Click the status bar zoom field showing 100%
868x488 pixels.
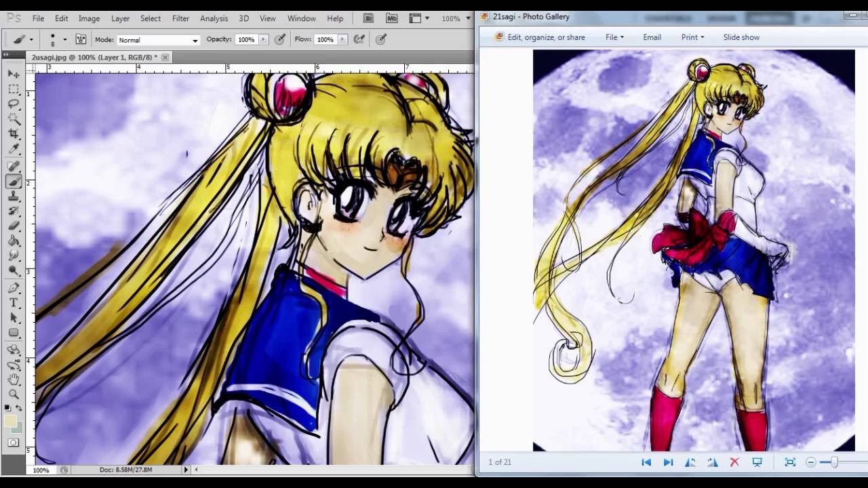tap(41, 470)
